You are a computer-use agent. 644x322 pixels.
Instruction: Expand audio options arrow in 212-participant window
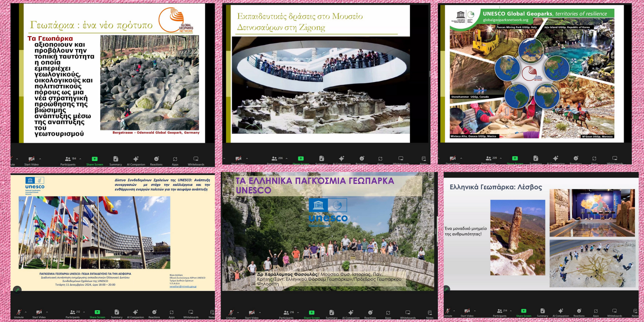26,313
